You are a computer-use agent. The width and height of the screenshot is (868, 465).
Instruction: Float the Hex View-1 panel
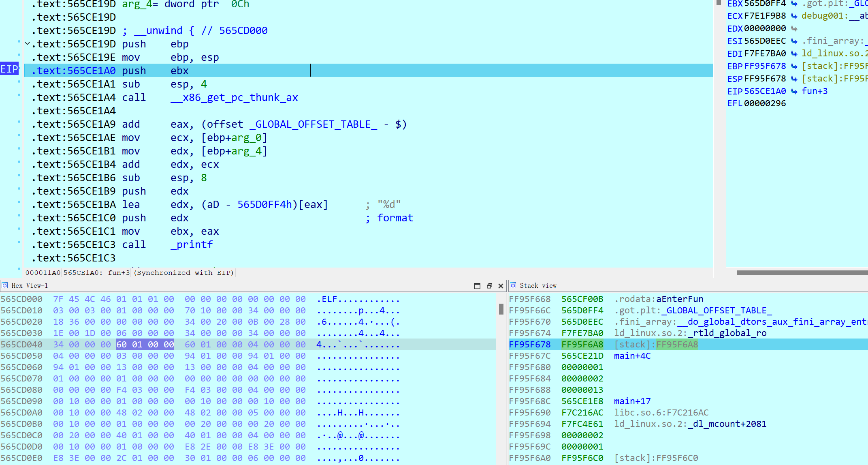click(x=489, y=286)
